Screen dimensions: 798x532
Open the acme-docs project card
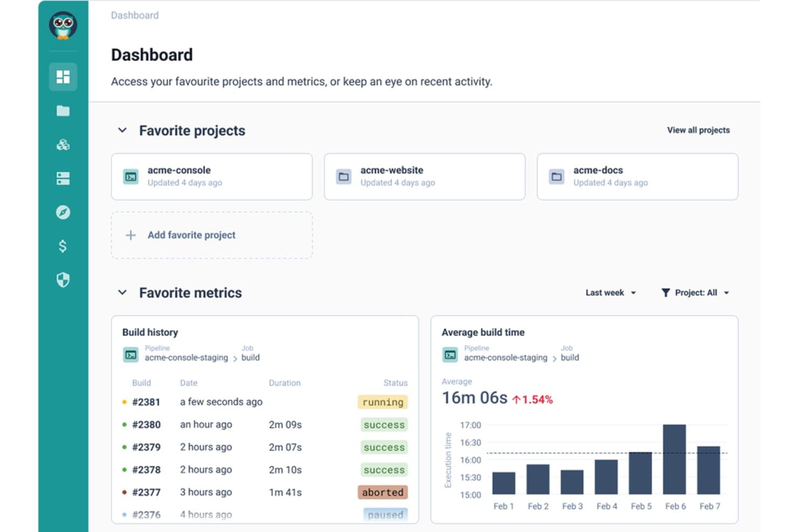(x=637, y=176)
